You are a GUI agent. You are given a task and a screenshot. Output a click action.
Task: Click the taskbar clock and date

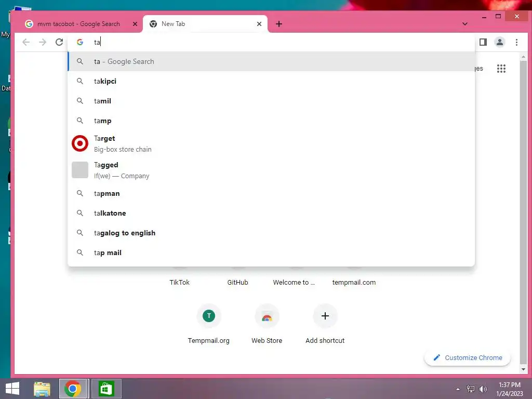point(510,389)
